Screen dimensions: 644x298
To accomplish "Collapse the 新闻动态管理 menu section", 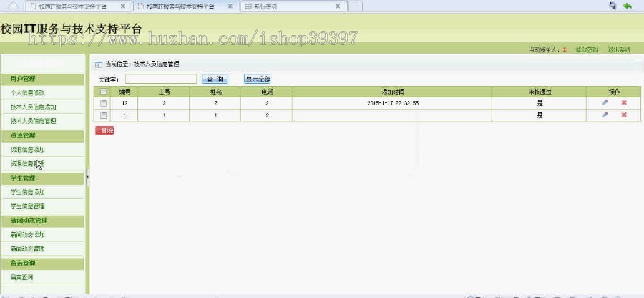I will click(42, 221).
